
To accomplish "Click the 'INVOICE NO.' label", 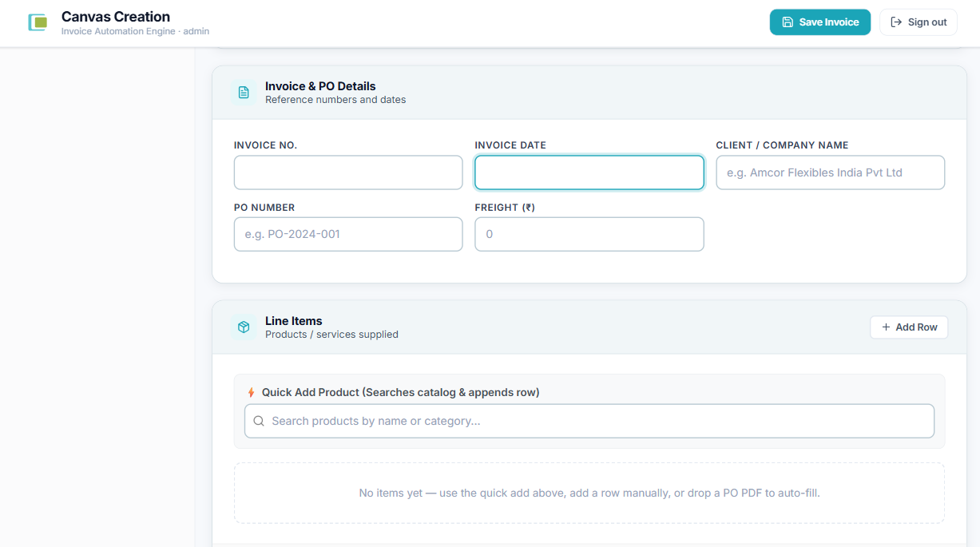I will pyautogui.click(x=265, y=145).
